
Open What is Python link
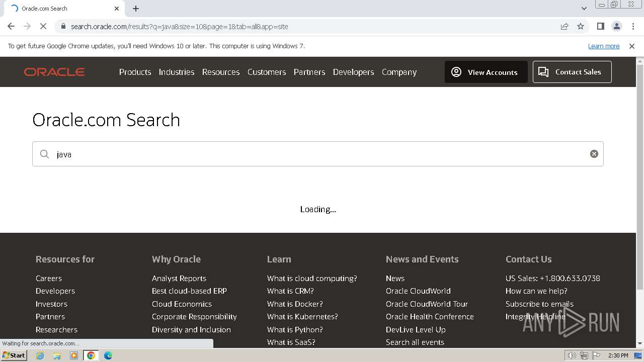[x=295, y=329]
